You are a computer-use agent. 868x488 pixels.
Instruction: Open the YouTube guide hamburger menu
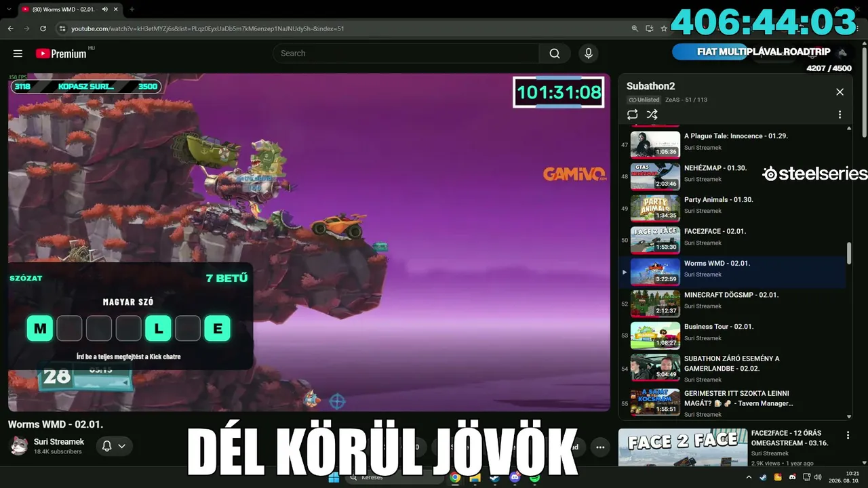pos(18,54)
